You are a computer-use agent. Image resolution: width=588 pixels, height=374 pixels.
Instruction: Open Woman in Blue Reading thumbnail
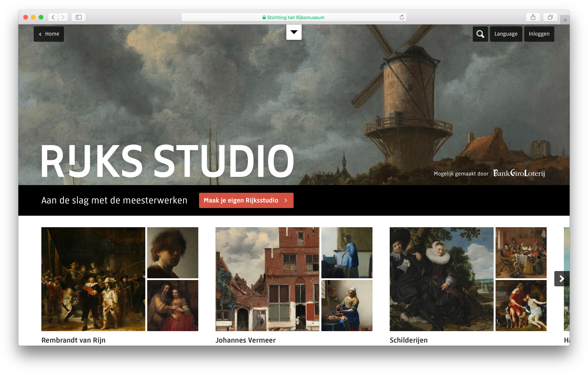(x=347, y=253)
